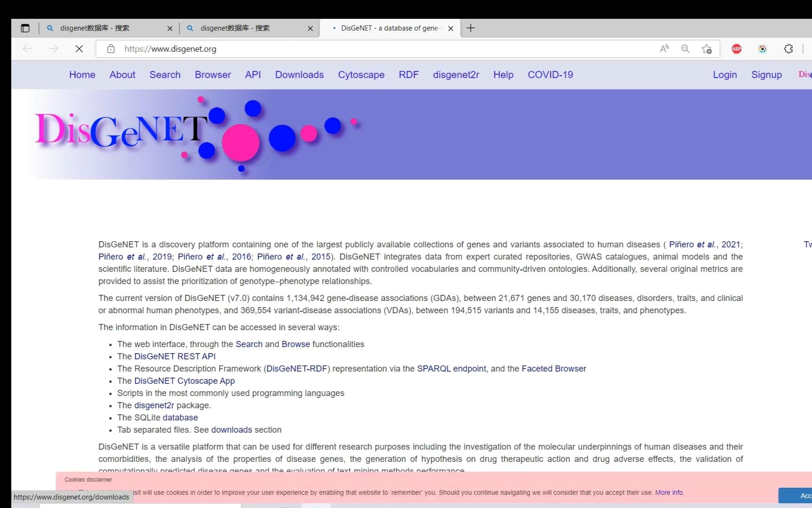Image resolution: width=812 pixels, height=508 pixels.
Task: Open the Downloads menu item
Action: [x=299, y=75]
